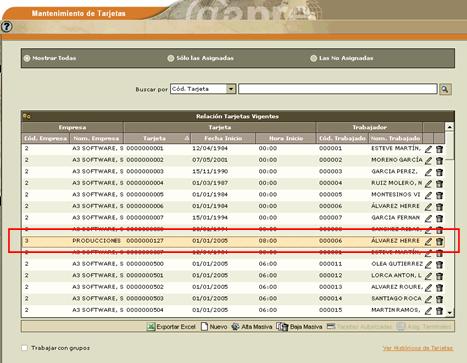Sort by Fecha Inicio column header
This screenshot has height=363, width=467.
[x=223, y=138]
